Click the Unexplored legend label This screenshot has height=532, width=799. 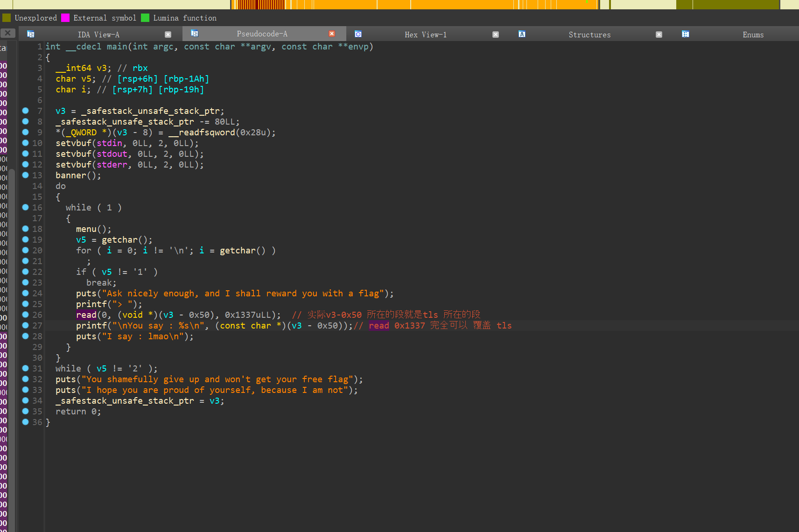click(35, 18)
